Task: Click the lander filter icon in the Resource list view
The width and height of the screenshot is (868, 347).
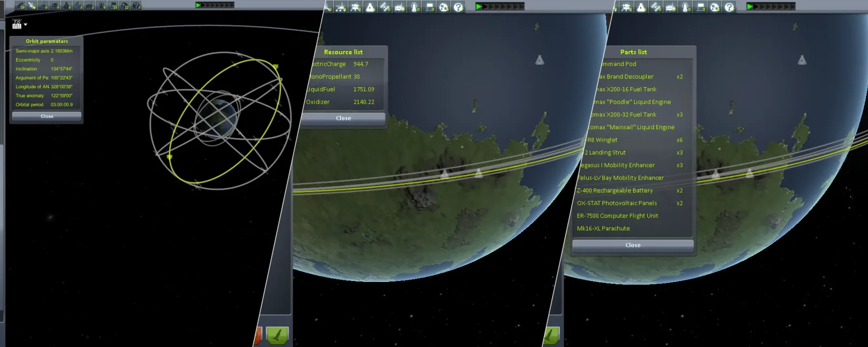Action: pos(356,7)
